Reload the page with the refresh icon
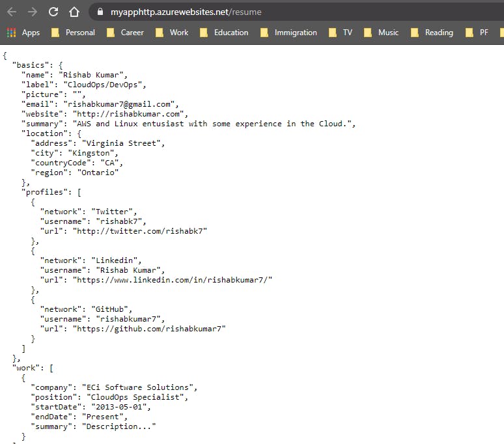 pyautogui.click(x=53, y=12)
